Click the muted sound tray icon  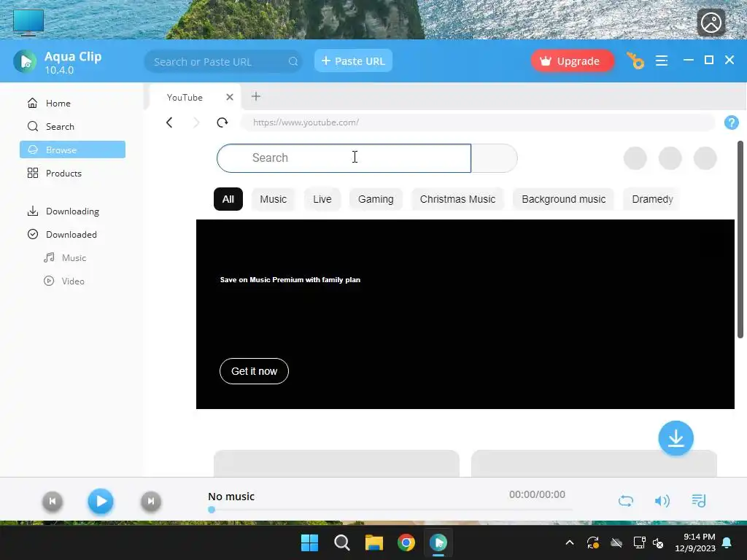tap(658, 542)
